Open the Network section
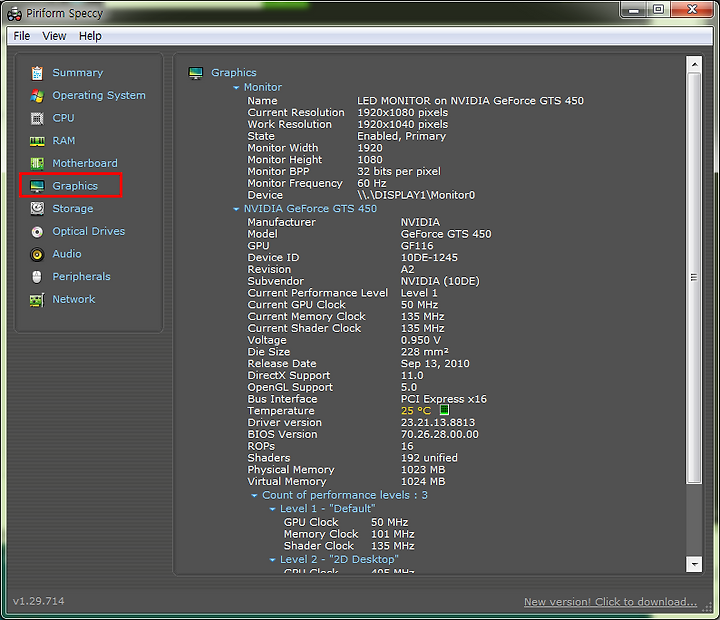 tap(73, 299)
